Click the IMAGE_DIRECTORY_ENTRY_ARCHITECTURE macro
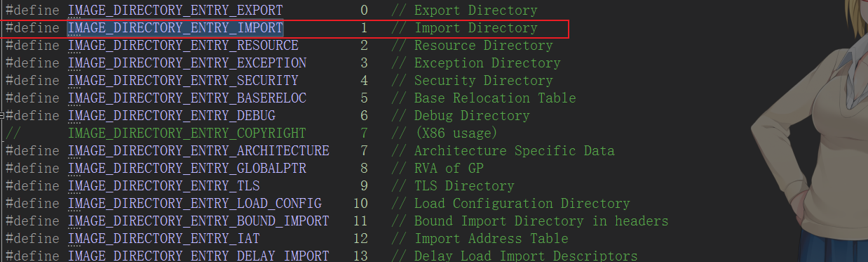The image size is (868, 262). [198, 151]
